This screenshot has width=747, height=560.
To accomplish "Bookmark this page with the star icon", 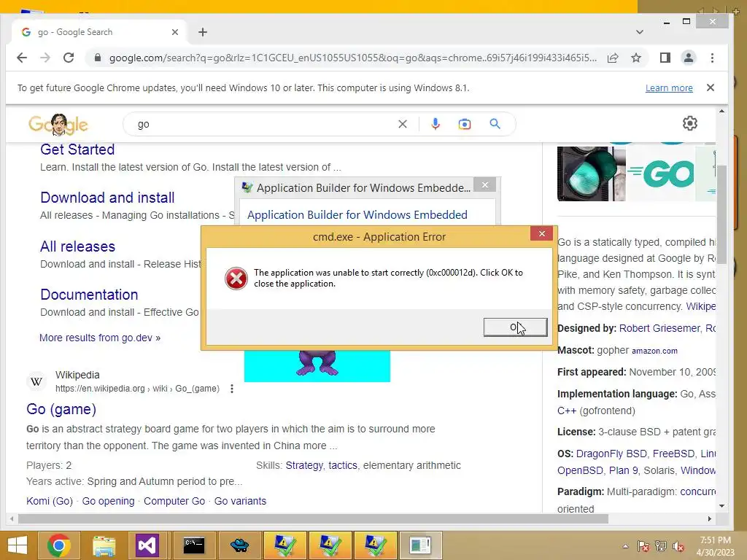I will click(x=636, y=58).
